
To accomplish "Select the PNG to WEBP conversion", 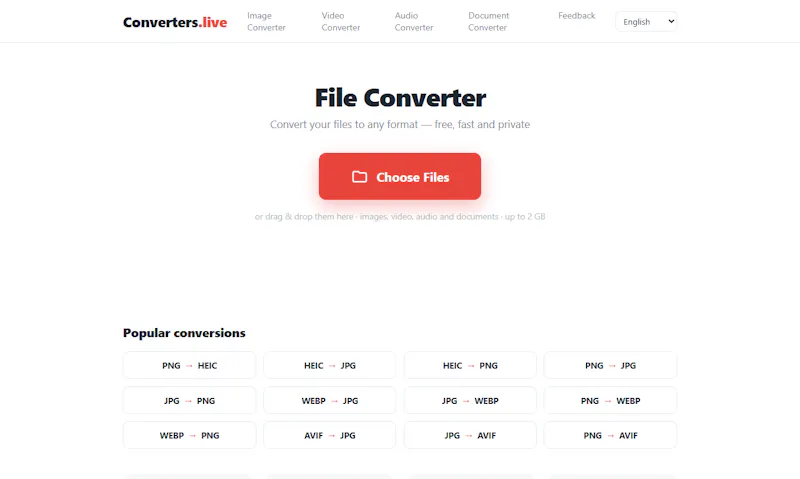I will pos(610,400).
